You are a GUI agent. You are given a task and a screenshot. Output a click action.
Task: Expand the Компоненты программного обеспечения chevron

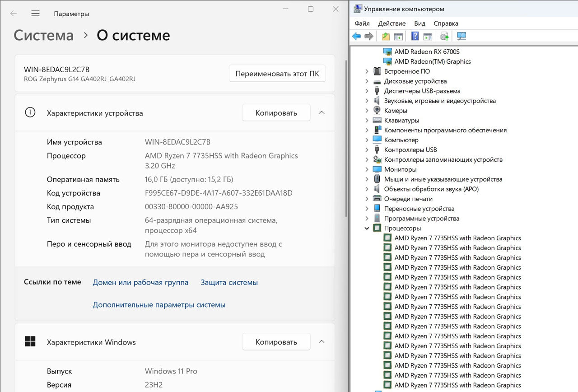(367, 131)
